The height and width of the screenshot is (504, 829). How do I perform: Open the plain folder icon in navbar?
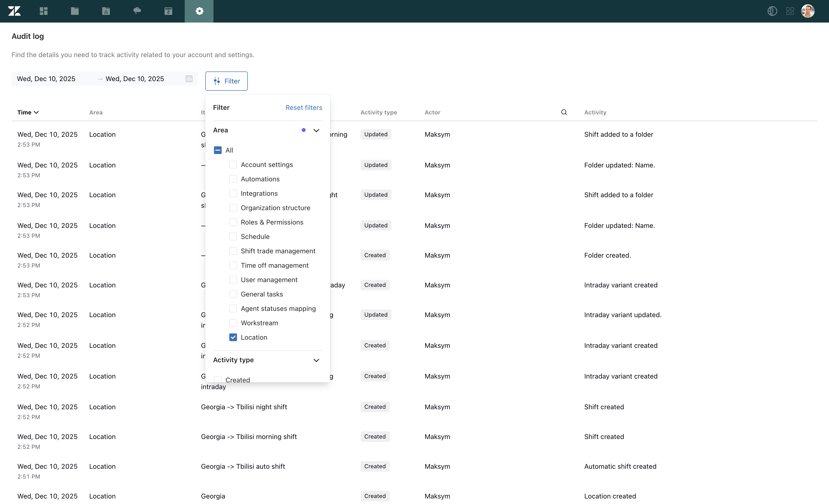click(75, 11)
